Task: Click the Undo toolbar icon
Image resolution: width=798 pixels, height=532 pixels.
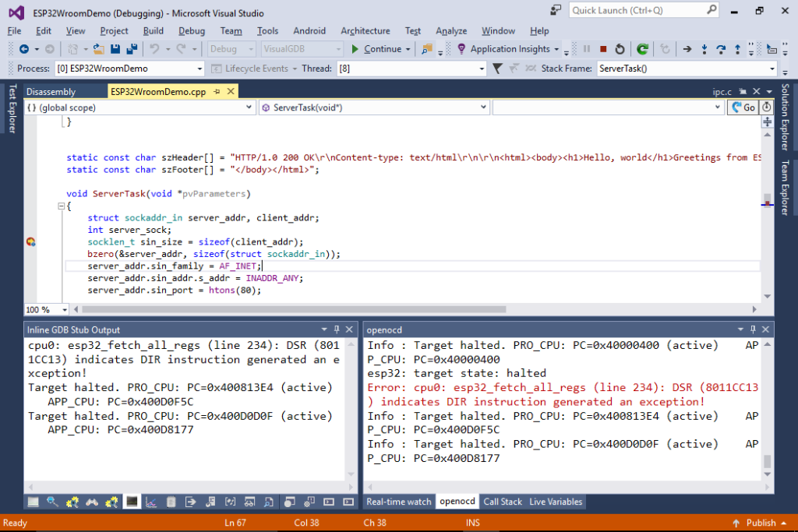Action: (154, 49)
